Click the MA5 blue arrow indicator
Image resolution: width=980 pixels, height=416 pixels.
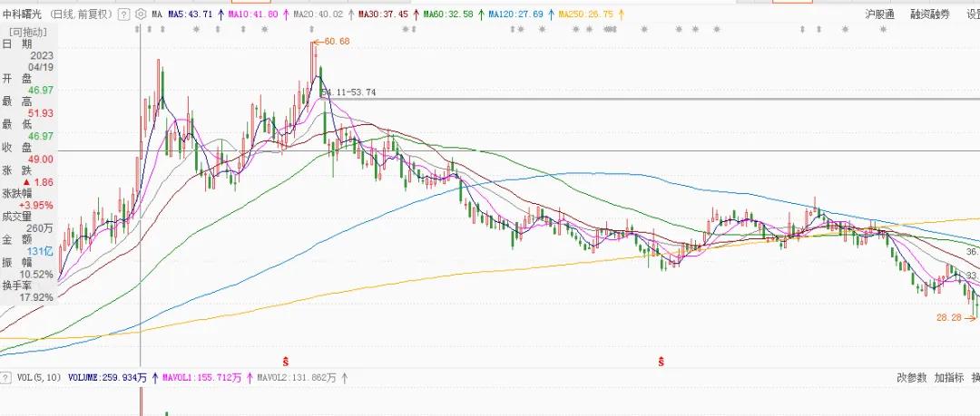(x=223, y=15)
